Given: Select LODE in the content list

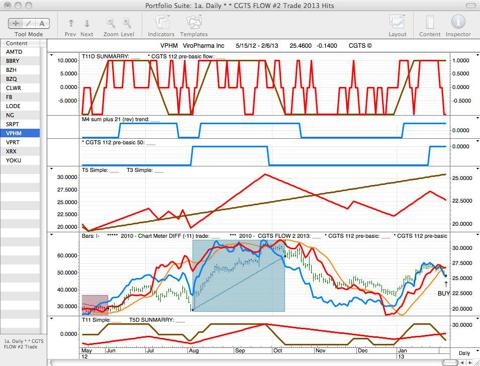Looking at the screenshot, I should point(20,106).
